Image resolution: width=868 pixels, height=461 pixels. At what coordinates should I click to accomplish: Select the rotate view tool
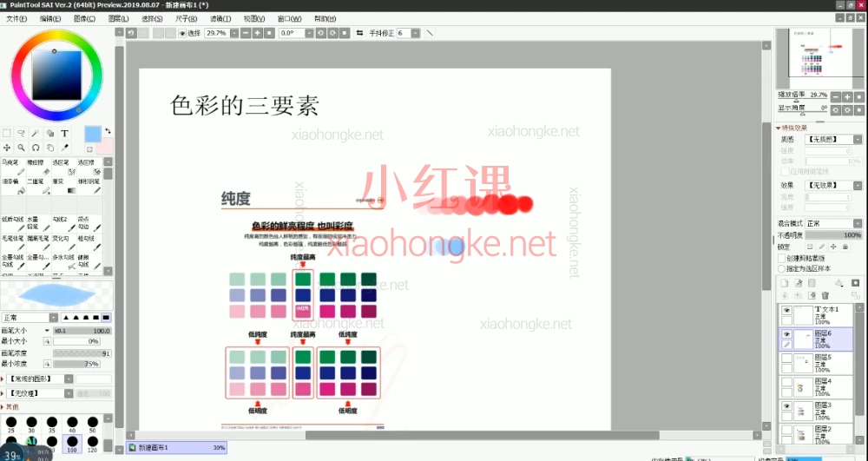click(x=36, y=148)
